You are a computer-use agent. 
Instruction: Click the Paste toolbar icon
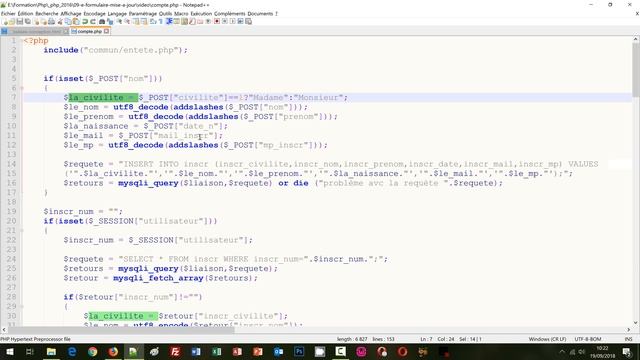pyautogui.click(x=76, y=21)
